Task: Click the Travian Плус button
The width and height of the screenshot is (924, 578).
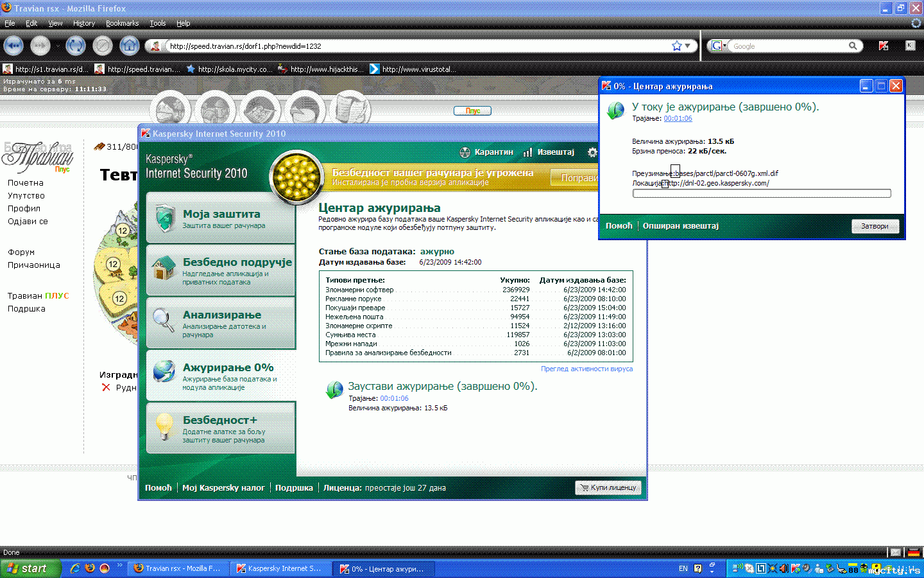Action: pyautogui.click(x=473, y=110)
